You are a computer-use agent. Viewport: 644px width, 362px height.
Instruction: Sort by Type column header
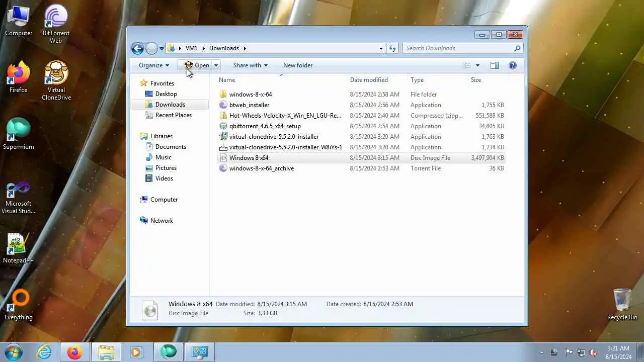click(x=437, y=80)
